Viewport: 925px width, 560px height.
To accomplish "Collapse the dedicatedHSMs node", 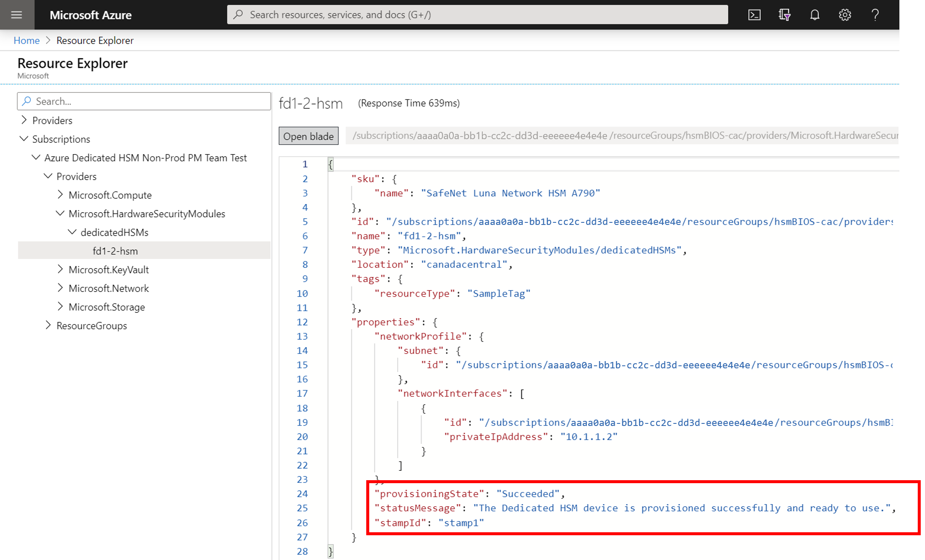I will 72,232.
